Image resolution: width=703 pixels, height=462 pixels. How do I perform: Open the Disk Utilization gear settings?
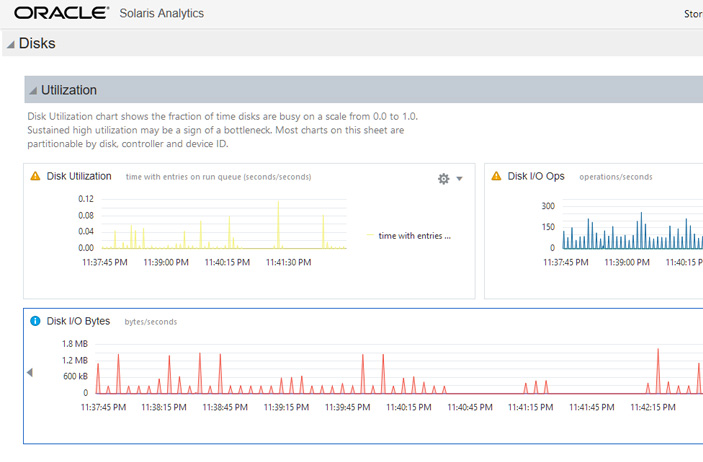pos(443,179)
